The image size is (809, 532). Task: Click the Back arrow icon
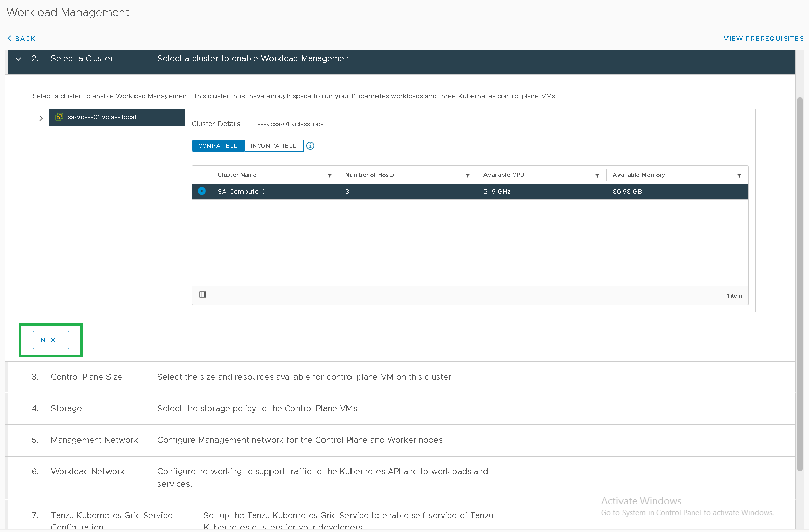[9, 39]
